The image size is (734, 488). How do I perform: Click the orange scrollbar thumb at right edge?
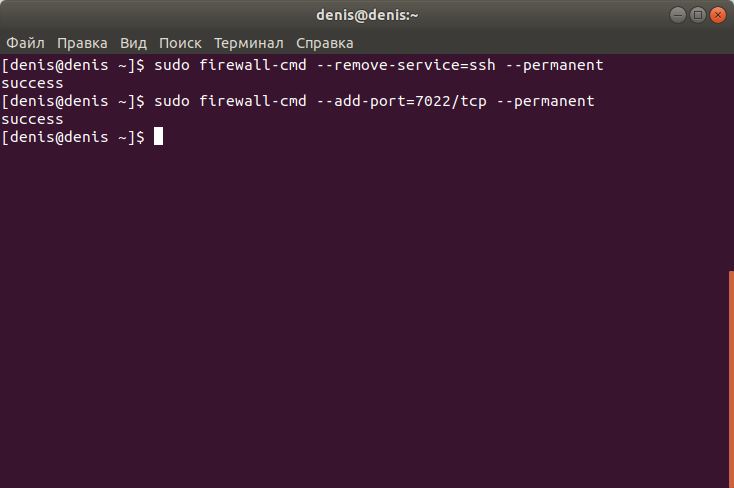pos(731,379)
